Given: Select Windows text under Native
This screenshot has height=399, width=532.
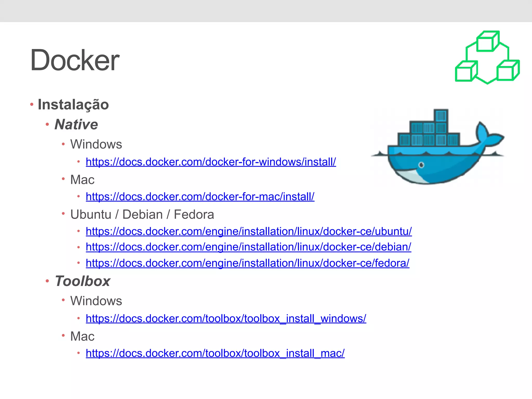Looking at the screenshot, I should 96,144.
